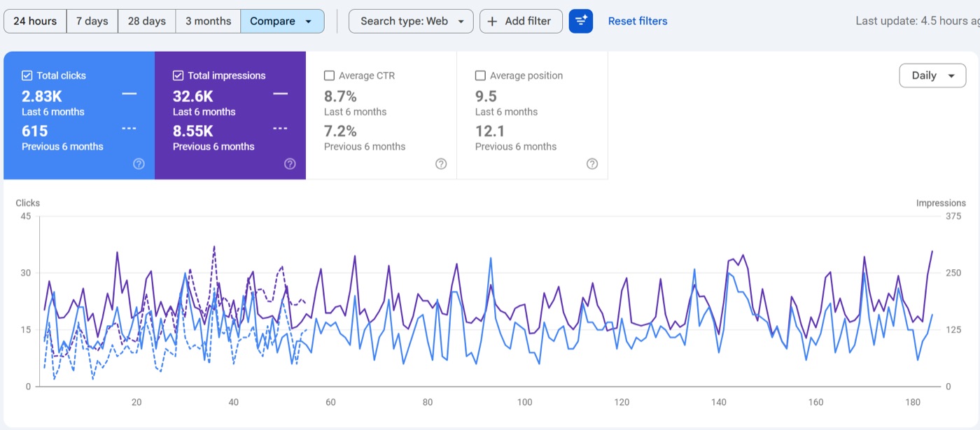The height and width of the screenshot is (430, 980).
Task: Click the Impressions axis label
Action: coord(941,203)
